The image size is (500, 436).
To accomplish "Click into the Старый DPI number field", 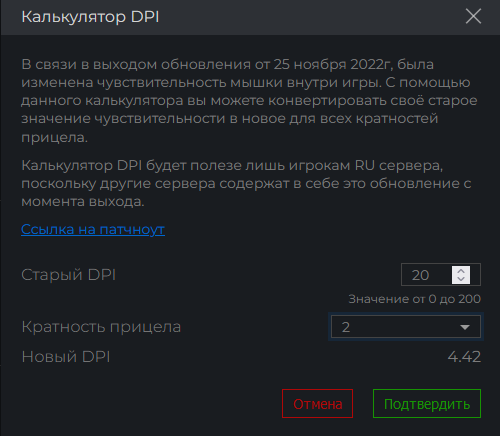I will click(441, 275).
